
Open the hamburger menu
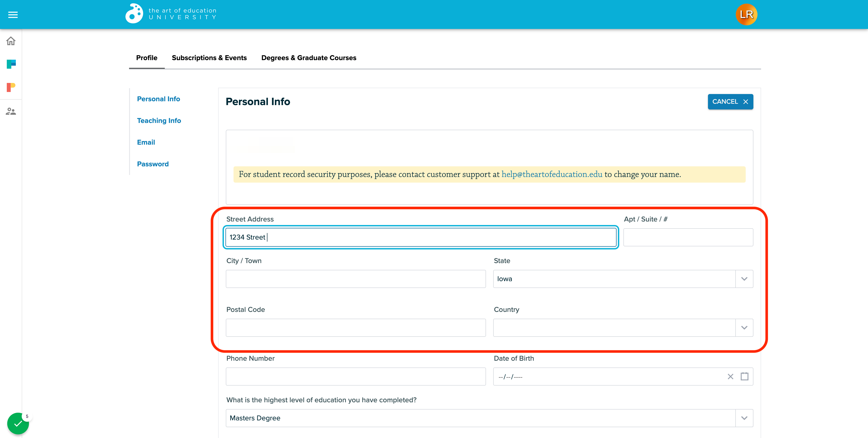(x=13, y=15)
